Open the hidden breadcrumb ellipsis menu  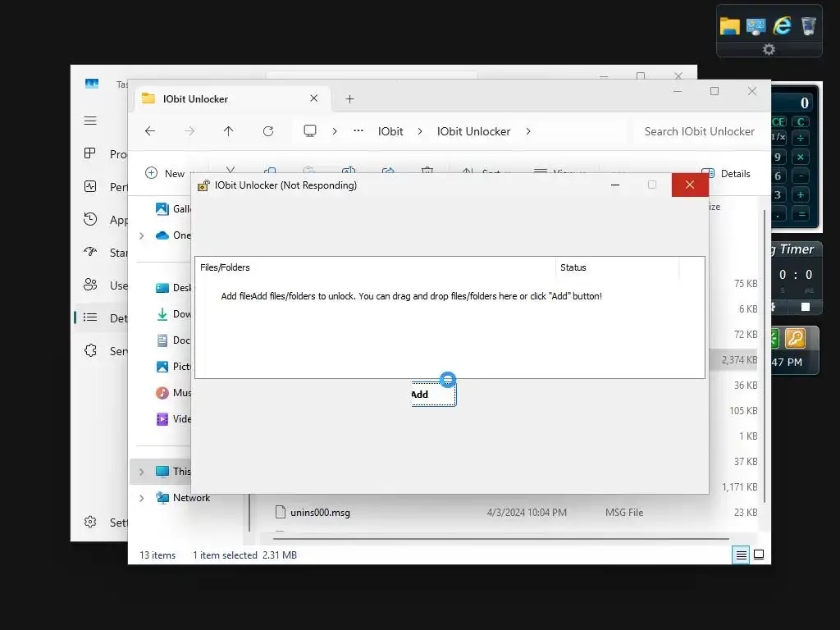(x=358, y=130)
